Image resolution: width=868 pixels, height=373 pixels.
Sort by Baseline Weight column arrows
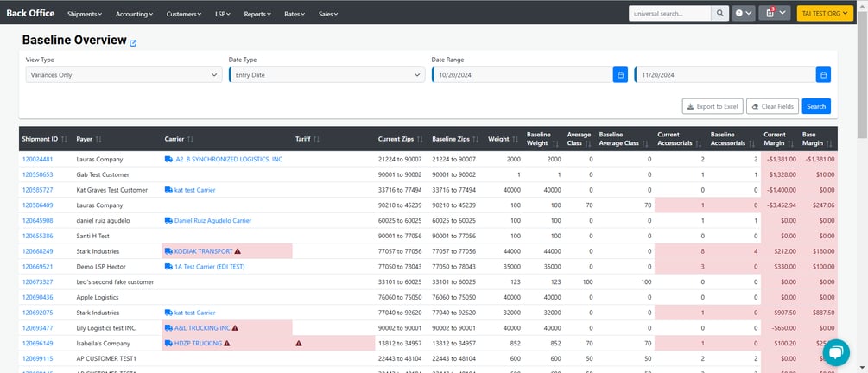tap(556, 143)
